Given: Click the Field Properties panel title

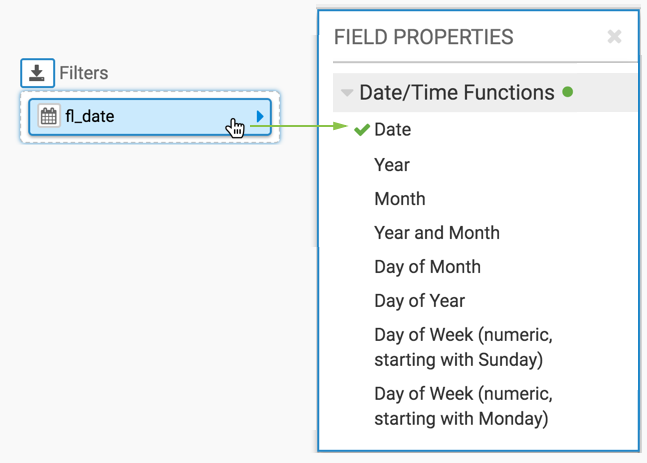Looking at the screenshot, I should point(423,38).
